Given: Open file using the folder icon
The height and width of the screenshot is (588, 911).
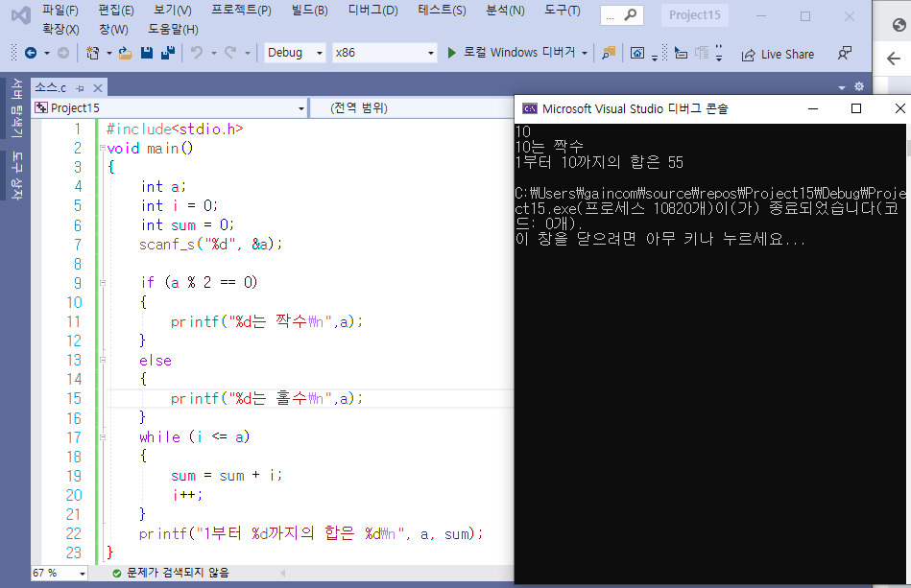Looking at the screenshot, I should coord(125,54).
